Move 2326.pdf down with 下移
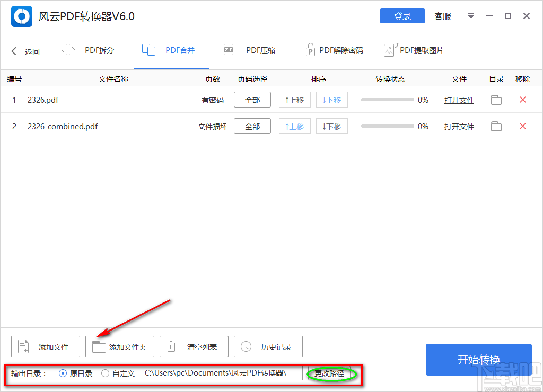543x392 pixels. coord(332,100)
